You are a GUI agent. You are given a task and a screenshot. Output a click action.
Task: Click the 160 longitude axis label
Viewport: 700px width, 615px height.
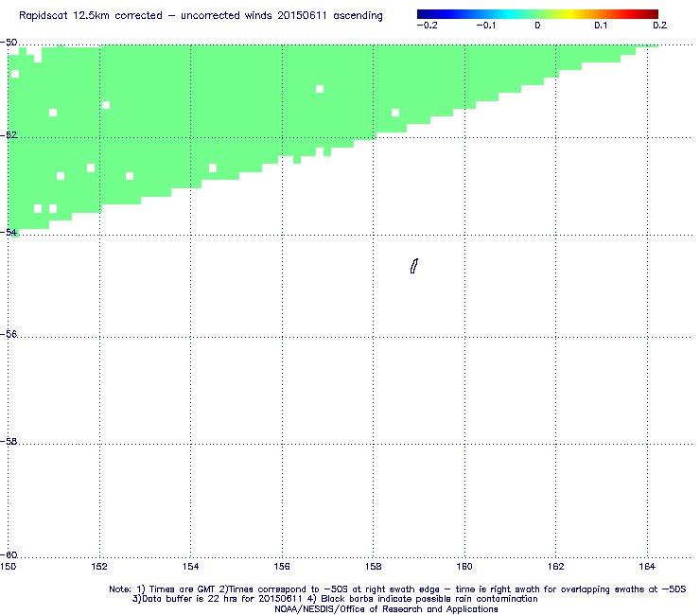click(464, 567)
